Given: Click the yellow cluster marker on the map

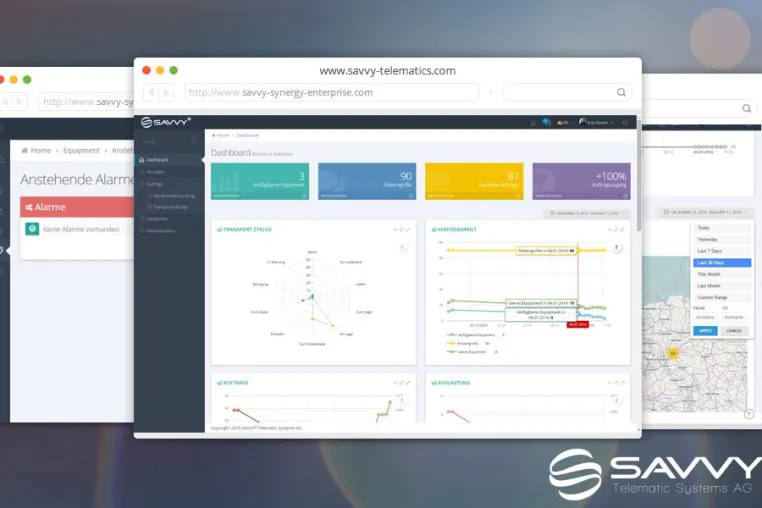Looking at the screenshot, I should 673,353.
